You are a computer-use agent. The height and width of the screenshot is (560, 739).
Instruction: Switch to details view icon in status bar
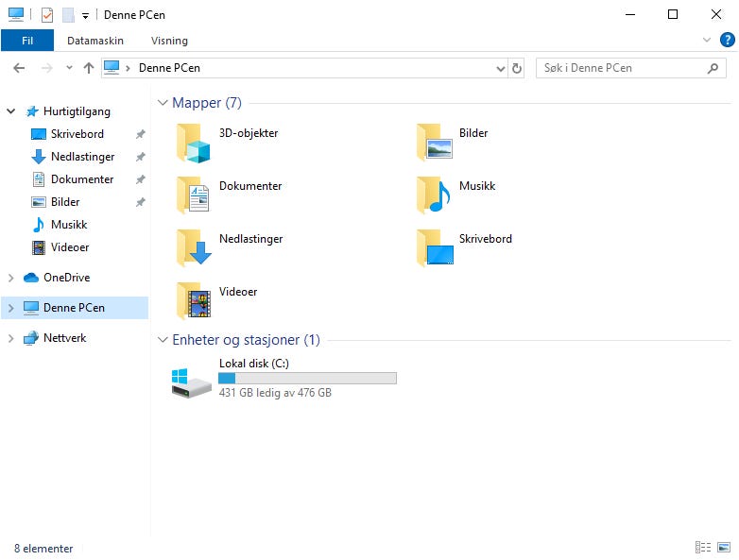point(703,547)
